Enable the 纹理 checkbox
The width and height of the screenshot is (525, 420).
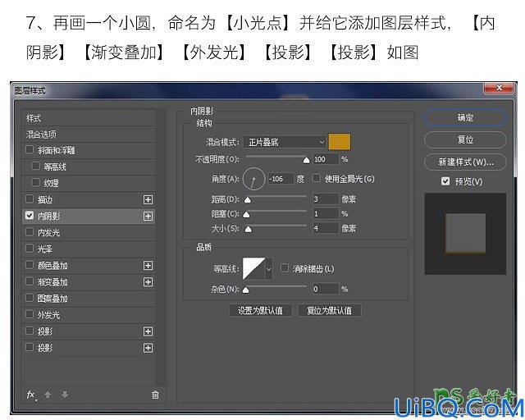[x=35, y=182]
